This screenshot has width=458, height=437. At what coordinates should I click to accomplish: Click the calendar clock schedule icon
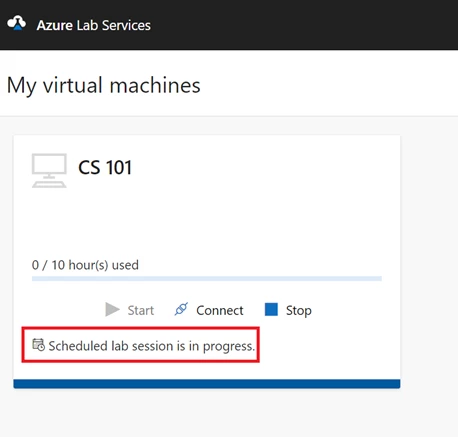[38, 345]
